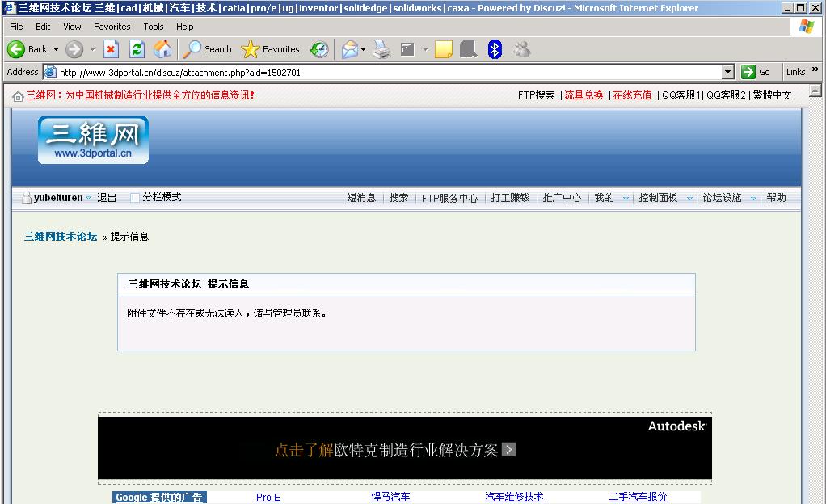
Task: Open the Edit menu
Action: (43, 27)
